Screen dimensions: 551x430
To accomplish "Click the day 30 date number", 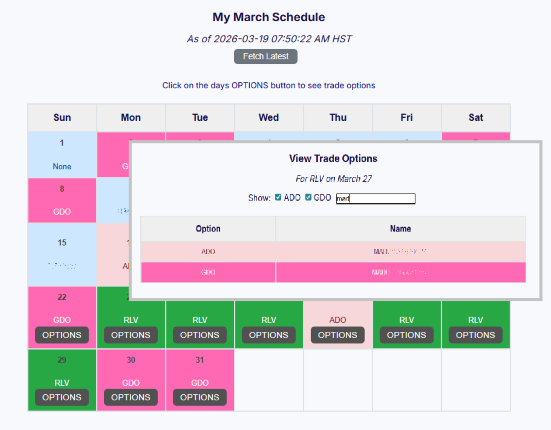I will (x=131, y=360).
